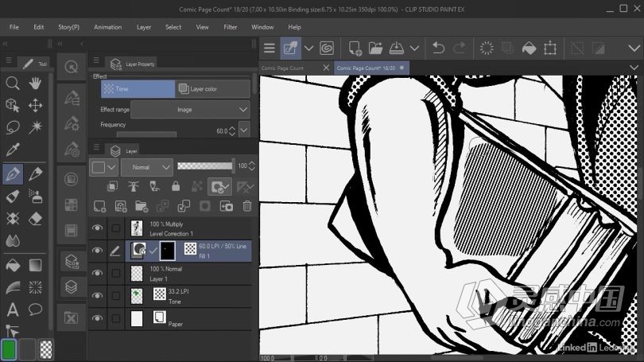This screenshot has height=362, width=644.
Task: Select the Text tool
Action: point(13,309)
